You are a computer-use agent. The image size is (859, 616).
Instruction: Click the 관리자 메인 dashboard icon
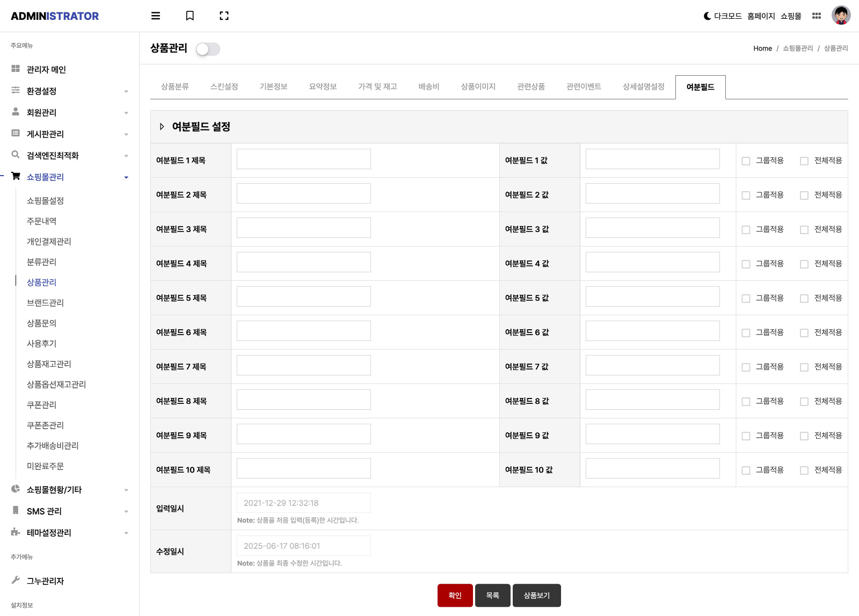click(x=16, y=69)
